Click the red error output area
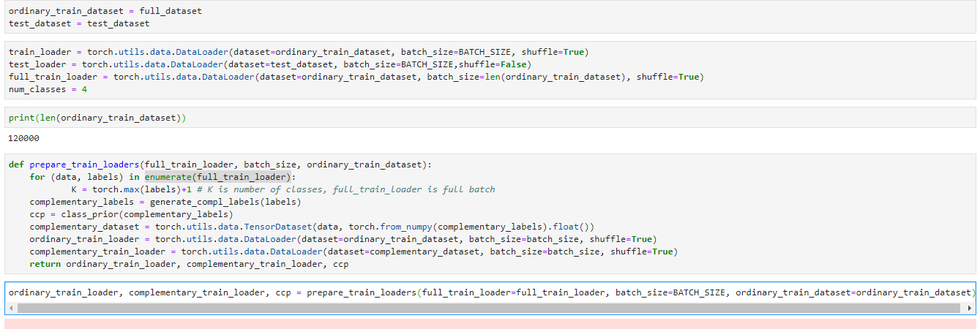980x329 pixels. [490, 323]
